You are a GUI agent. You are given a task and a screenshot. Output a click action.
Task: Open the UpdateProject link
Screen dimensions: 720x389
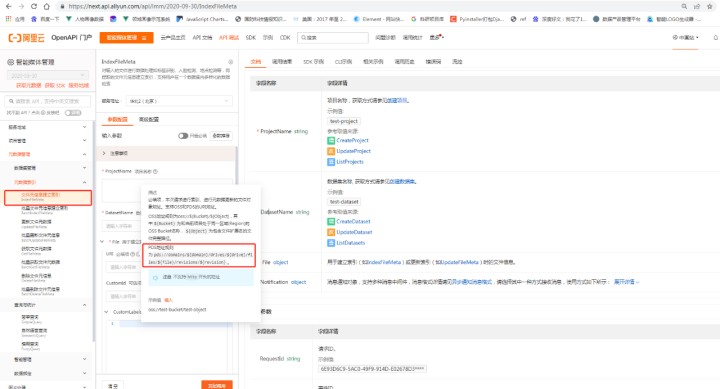pos(354,151)
